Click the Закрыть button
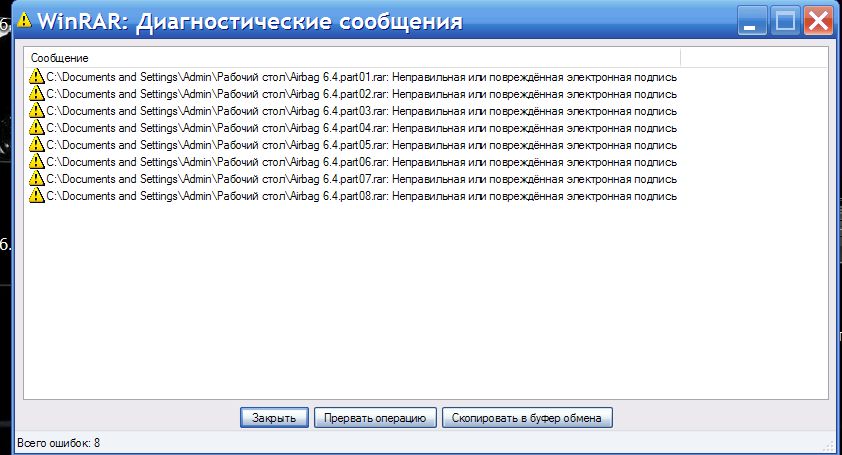The image size is (842, 455). 274,417
